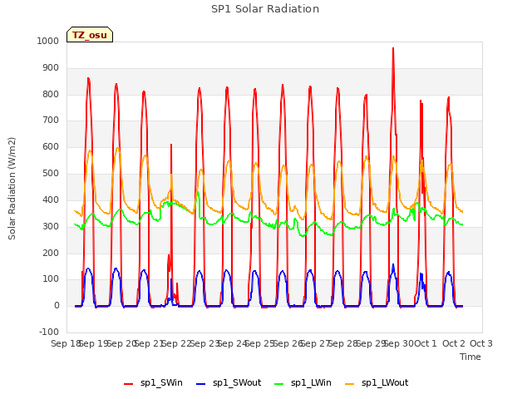Click the 'Oct 3' date tick label
This screenshot has height=399, width=532.
[x=481, y=343]
